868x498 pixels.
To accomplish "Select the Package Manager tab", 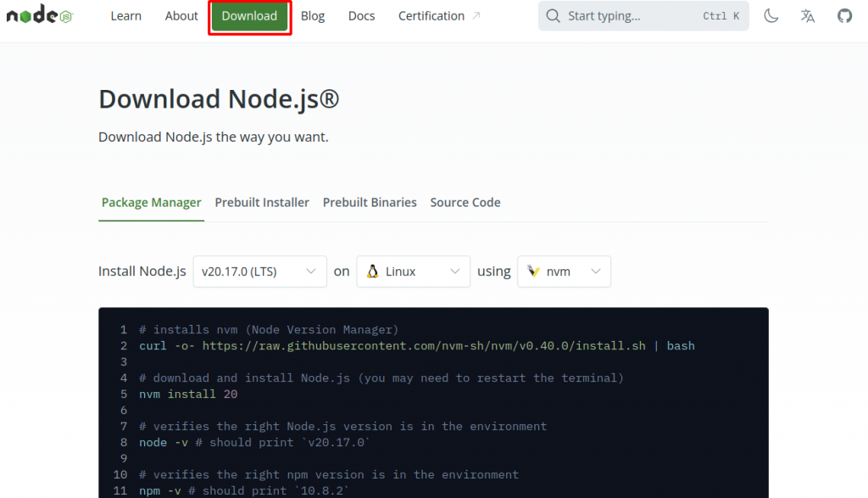I will (151, 203).
